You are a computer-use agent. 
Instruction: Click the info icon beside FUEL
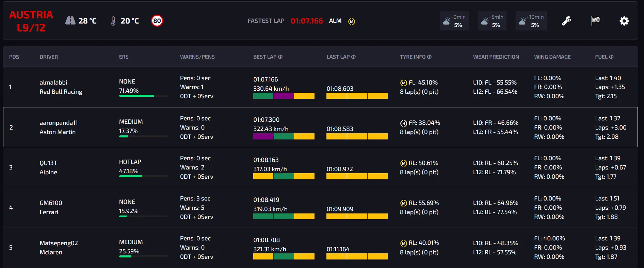pyautogui.click(x=611, y=57)
